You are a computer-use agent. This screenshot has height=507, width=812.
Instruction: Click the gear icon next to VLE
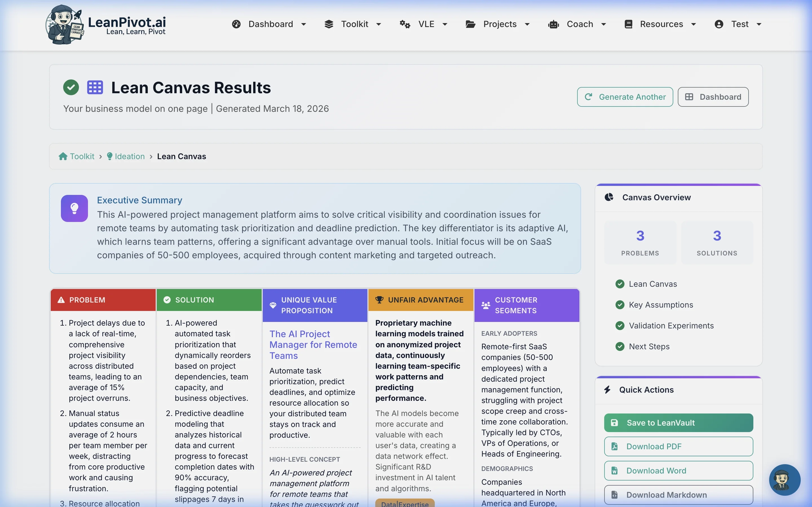pyautogui.click(x=405, y=24)
